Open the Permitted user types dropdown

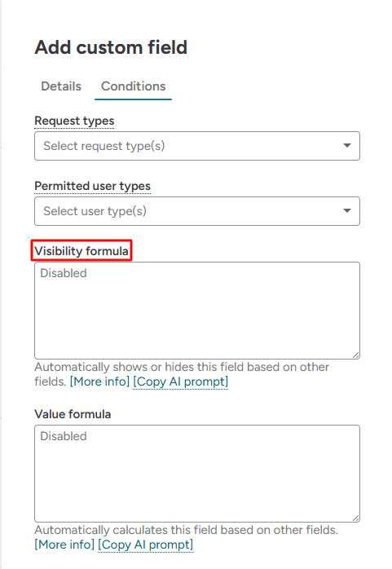pyautogui.click(x=197, y=211)
